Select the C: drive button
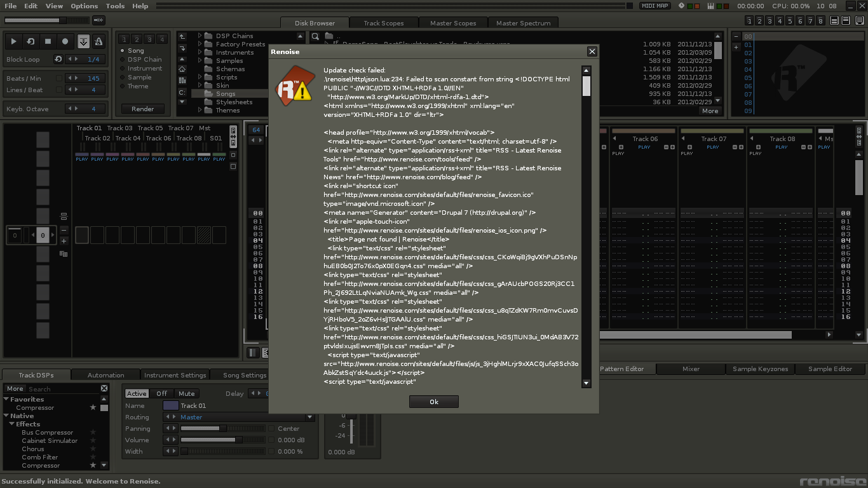The width and height of the screenshot is (868, 488). [182, 93]
